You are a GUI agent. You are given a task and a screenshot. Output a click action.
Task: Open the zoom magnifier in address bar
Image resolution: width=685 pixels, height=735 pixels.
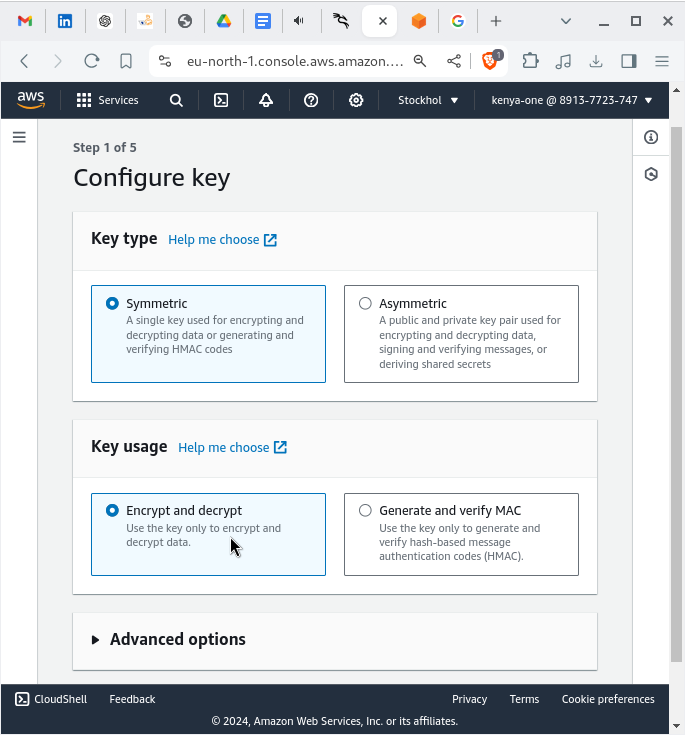click(420, 61)
